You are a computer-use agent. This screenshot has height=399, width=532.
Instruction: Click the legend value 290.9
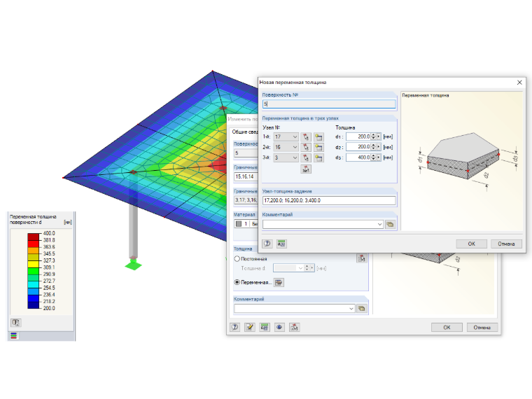click(49, 274)
